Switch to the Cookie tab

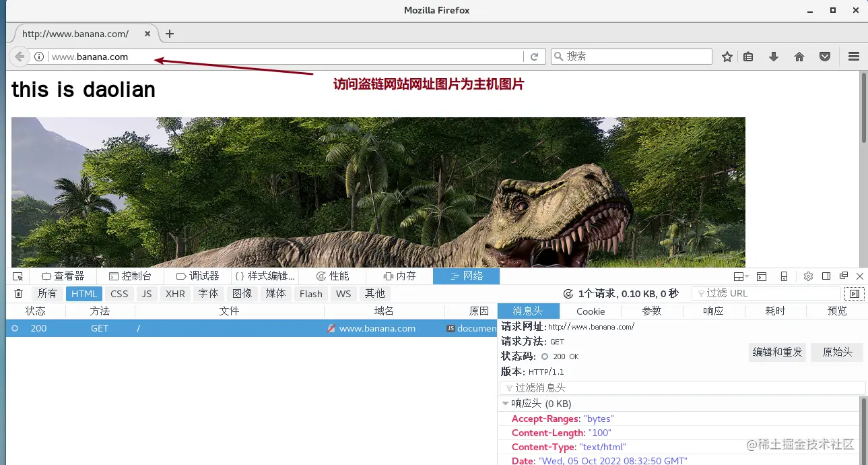[591, 311]
